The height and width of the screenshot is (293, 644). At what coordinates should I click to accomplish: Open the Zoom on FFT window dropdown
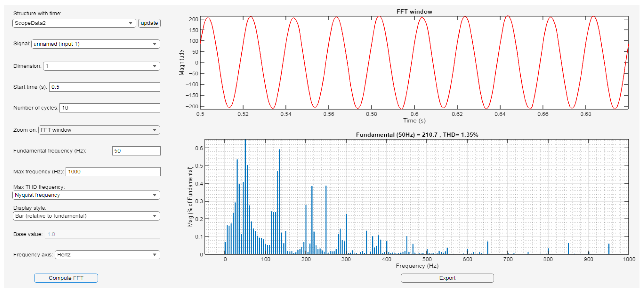[x=99, y=130]
